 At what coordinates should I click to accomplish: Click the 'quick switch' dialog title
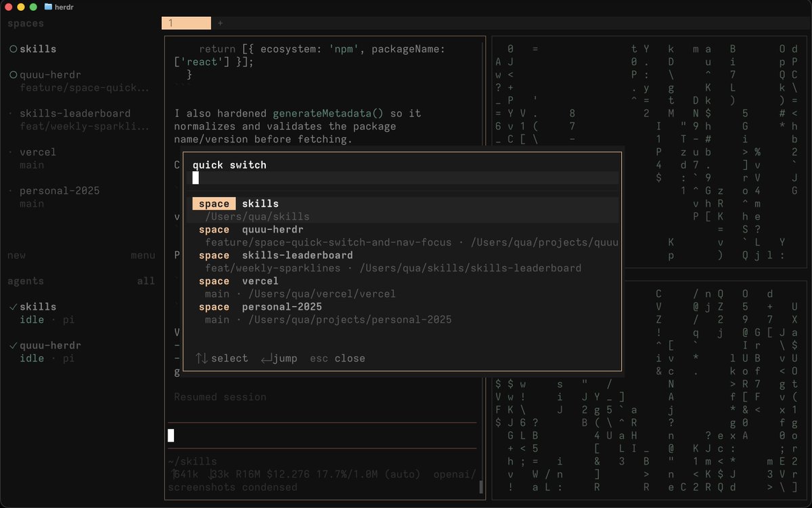[x=229, y=164]
